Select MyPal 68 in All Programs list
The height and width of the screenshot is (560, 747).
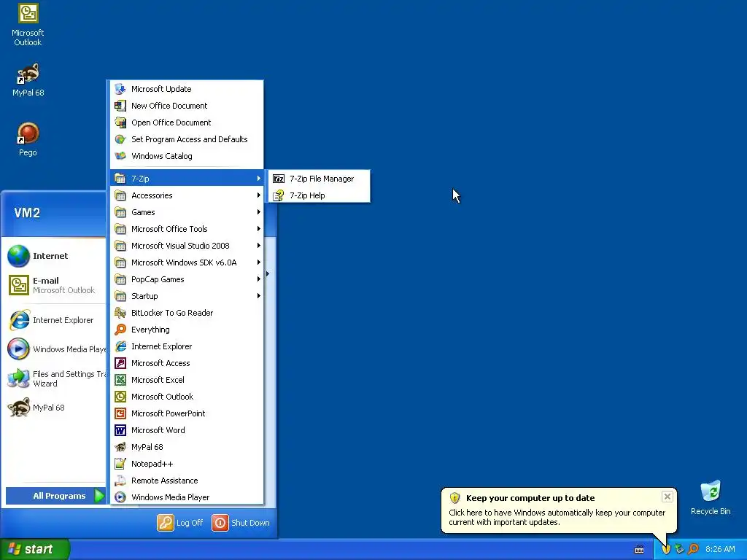pos(187,447)
